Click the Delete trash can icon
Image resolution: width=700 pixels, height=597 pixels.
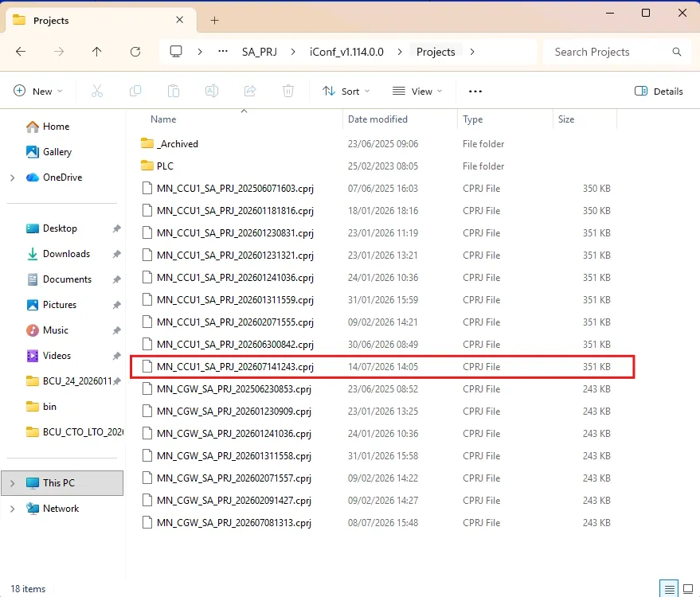pos(288,91)
